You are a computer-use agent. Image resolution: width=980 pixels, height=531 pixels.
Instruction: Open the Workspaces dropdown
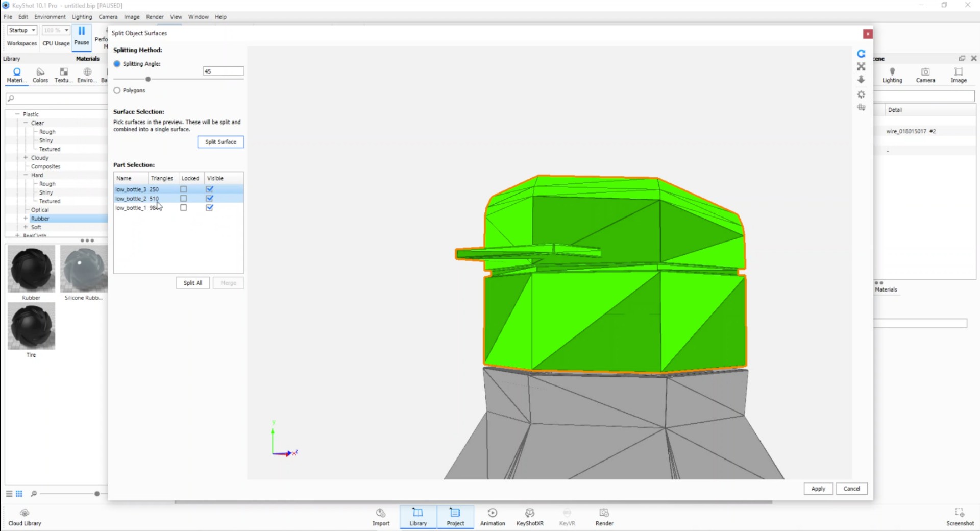coord(22,30)
